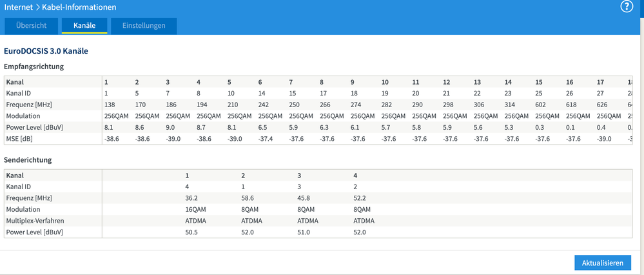Screen dimensions: 644x275
Task: Open the Einstellungen tab
Action: coord(144,26)
